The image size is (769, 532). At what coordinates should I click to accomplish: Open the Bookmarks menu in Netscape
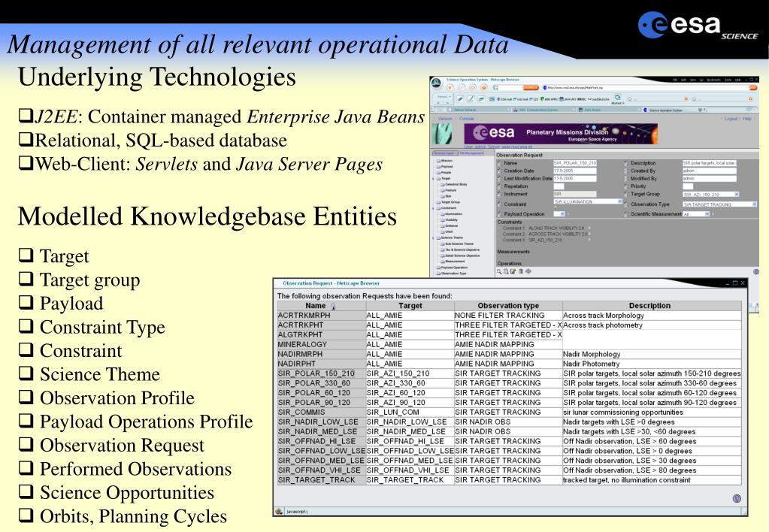[x=714, y=80]
